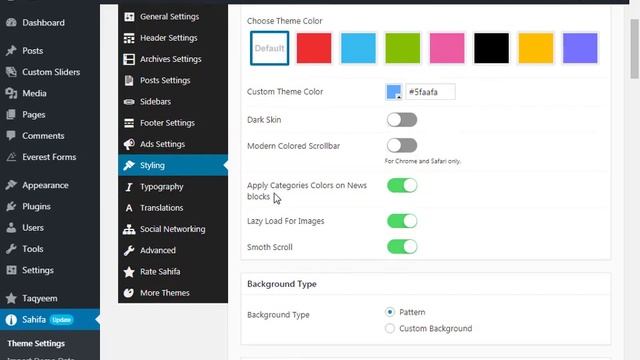Click the Rate Sahifa star icon

[x=129, y=271]
